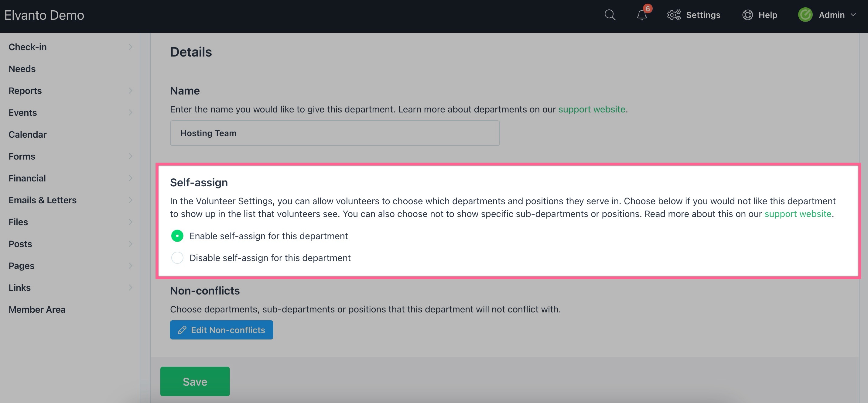Open support website link in Self-assign text
This screenshot has width=868, height=403.
pyautogui.click(x=798, y=214)
